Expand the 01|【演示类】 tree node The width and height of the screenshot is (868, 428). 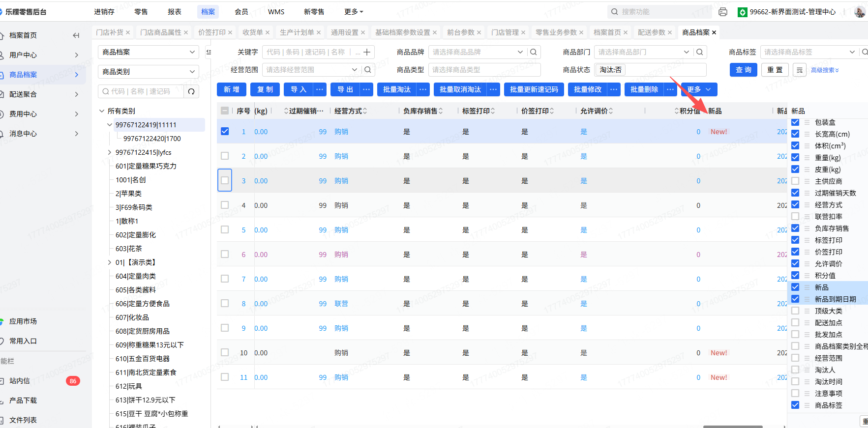tap(109, 262)
